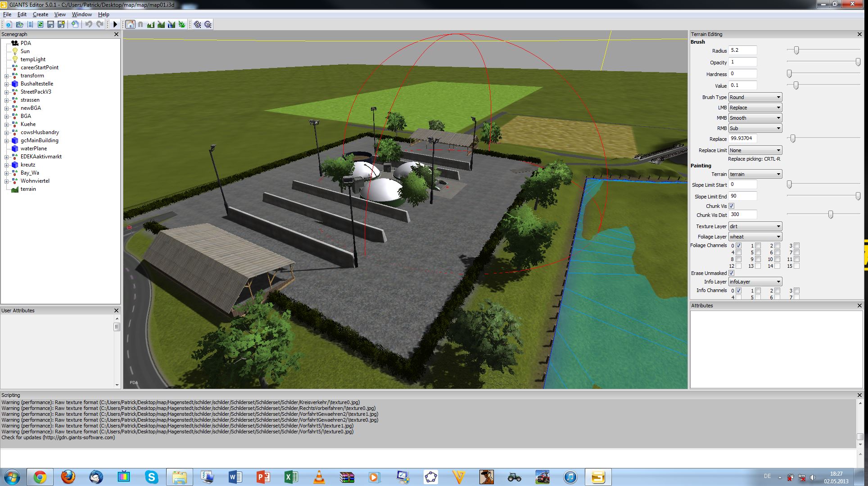Click the Opacity slider handle
The height and width of the screenshot is (486, 868).
(858, 62)
